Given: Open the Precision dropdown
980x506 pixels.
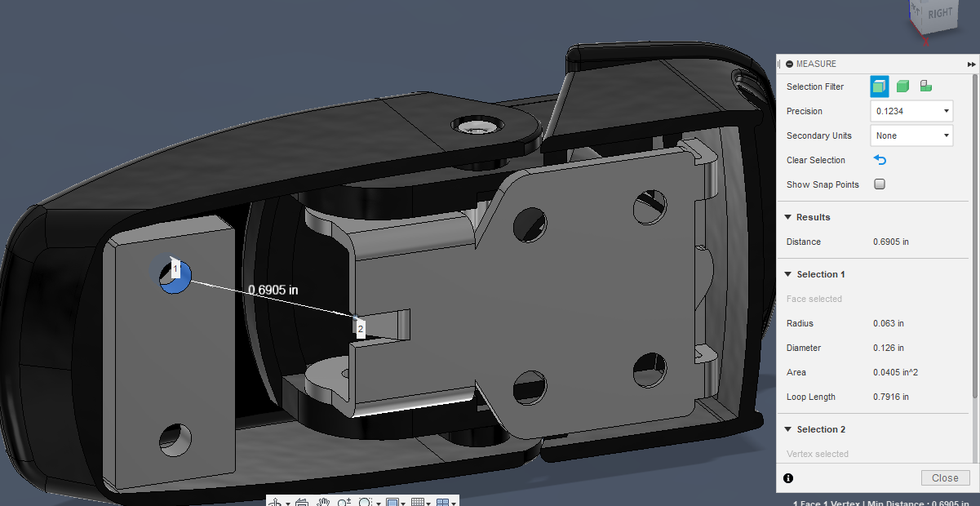Looking at the screenshot, I should coord(911,110).
